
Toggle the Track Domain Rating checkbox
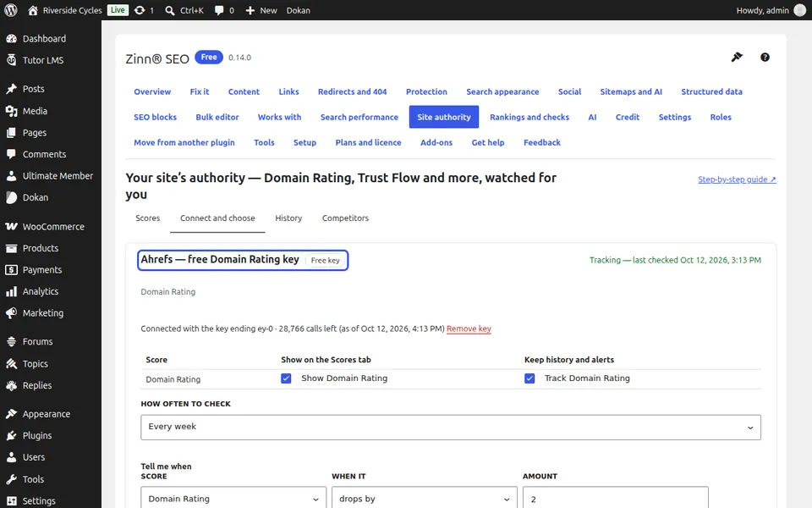tap(529, 378)
